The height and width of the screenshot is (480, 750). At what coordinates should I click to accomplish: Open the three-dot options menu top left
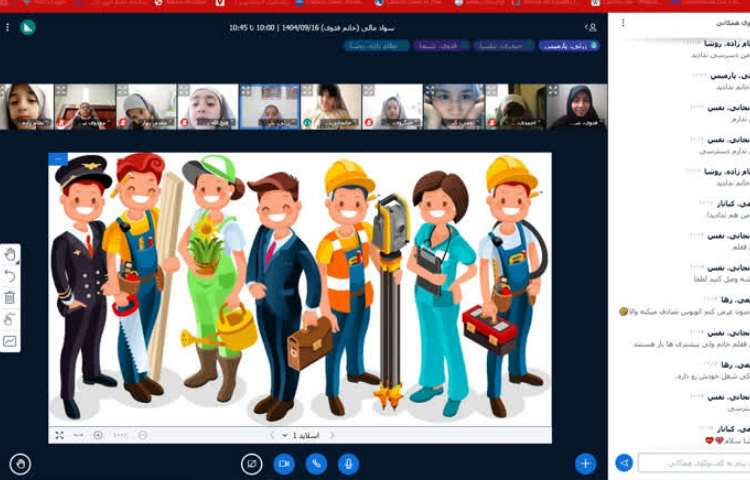pyautogui.click(x=7, y=27)
